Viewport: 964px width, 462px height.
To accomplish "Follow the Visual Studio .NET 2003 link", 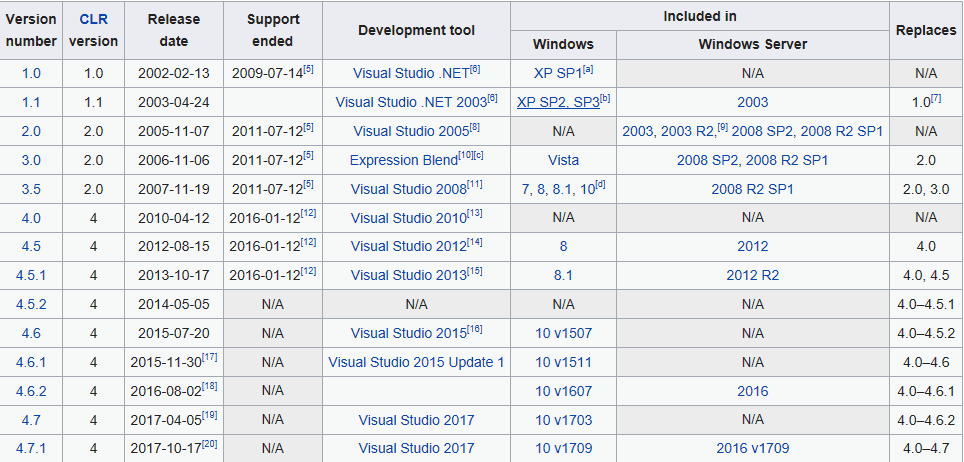I will pos(411,102).
